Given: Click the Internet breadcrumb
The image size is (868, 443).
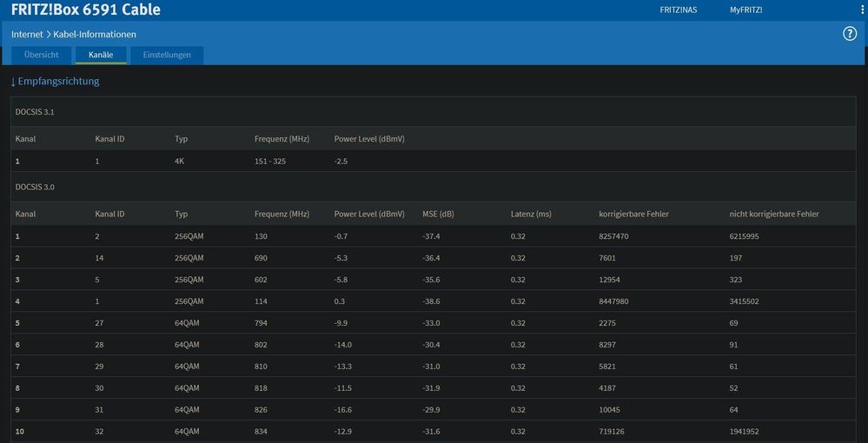Looking at the screenshot, I should tap(28, 35).
